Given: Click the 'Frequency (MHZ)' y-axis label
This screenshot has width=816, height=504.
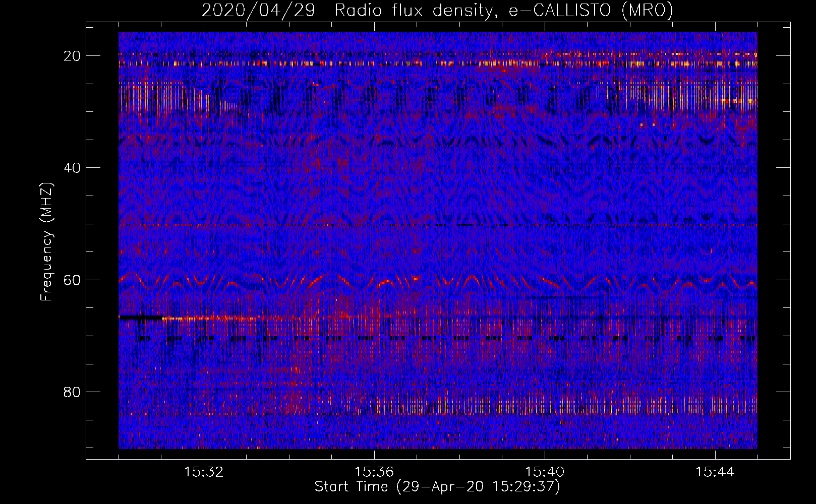Looking at the screenshot, I should click(46, 242).
